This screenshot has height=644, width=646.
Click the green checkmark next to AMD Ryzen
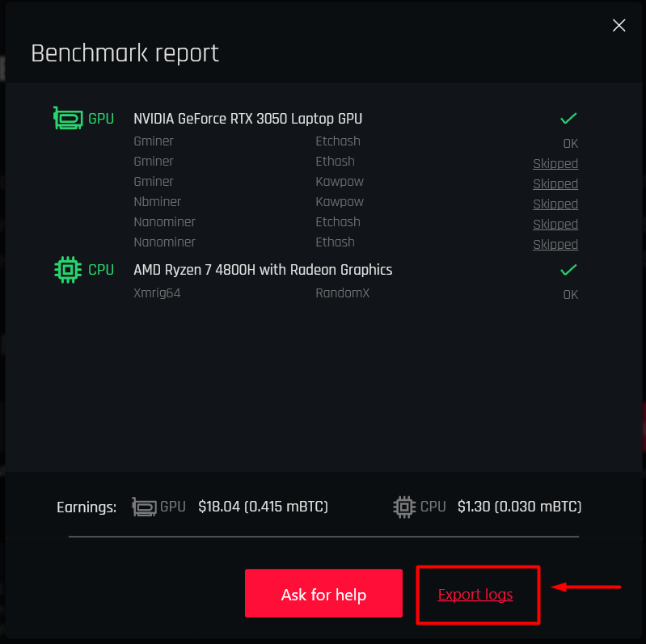[x=568, y=270]
